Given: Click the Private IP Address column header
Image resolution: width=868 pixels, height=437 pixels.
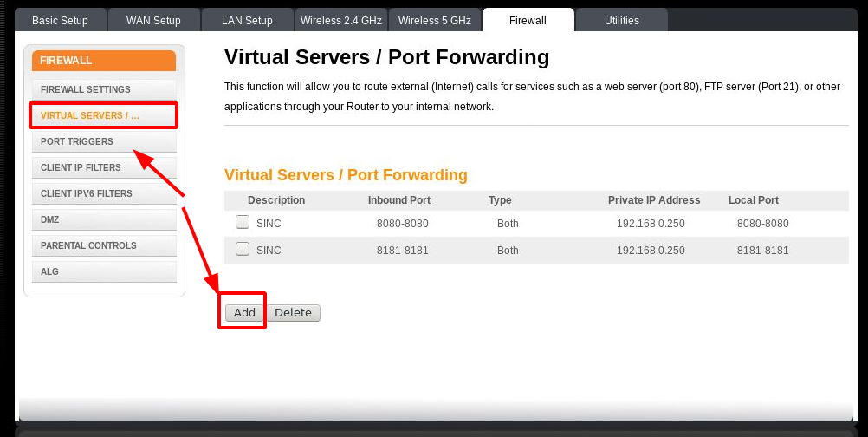Looking at the screenshot, I should 654,200.
